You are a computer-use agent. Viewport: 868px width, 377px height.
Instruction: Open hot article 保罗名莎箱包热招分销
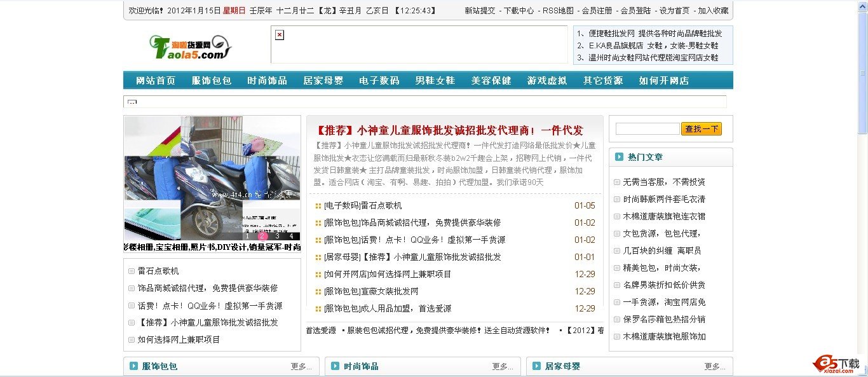[664, 319]
